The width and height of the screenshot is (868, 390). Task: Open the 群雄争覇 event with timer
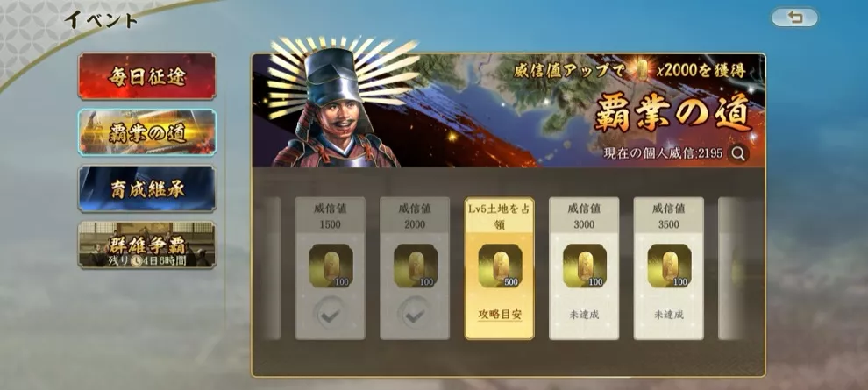point(147,245)
